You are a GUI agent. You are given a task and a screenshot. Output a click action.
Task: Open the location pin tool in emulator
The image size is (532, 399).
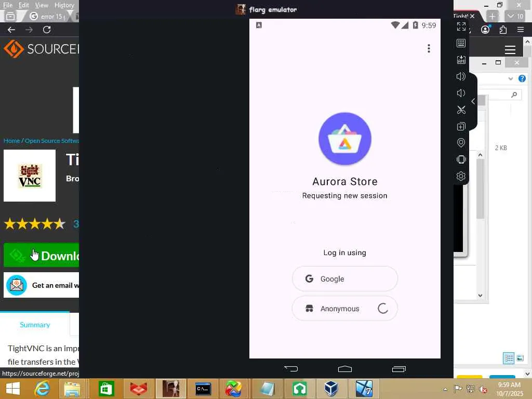pos(461,143)
